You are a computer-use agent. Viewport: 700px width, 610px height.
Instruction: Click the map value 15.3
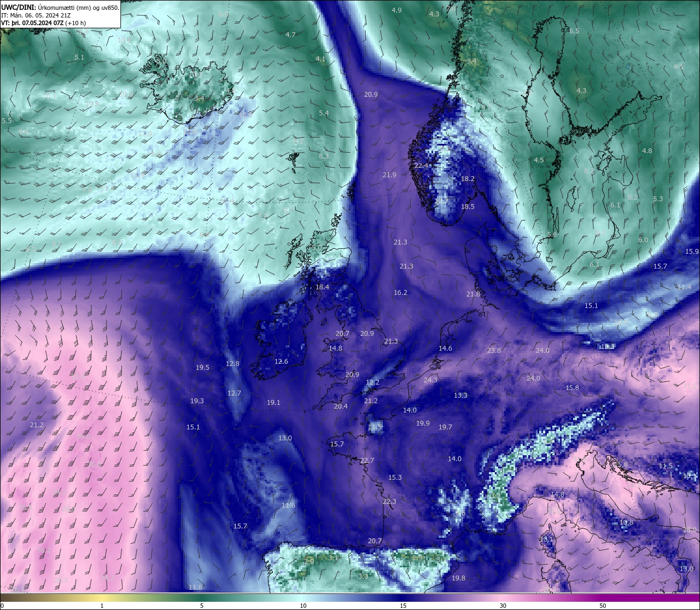click(x=395, y=478)
